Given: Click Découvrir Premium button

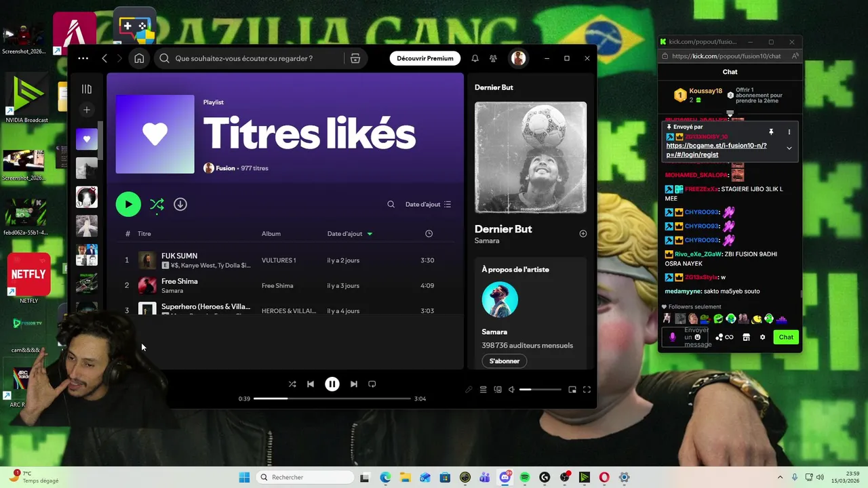Looking at the screenshot, I should [425, 58].
